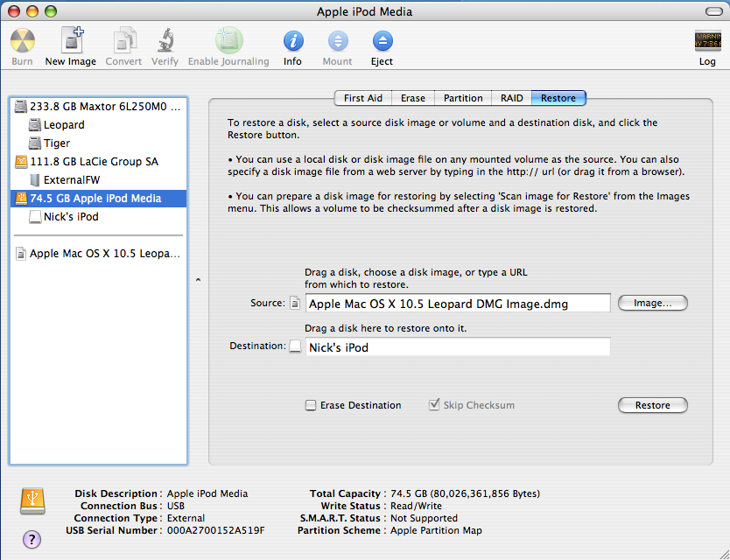
Task: Click the S.M.A.R.T. Status value Not Supported
Action: click(x=425, y=518)
